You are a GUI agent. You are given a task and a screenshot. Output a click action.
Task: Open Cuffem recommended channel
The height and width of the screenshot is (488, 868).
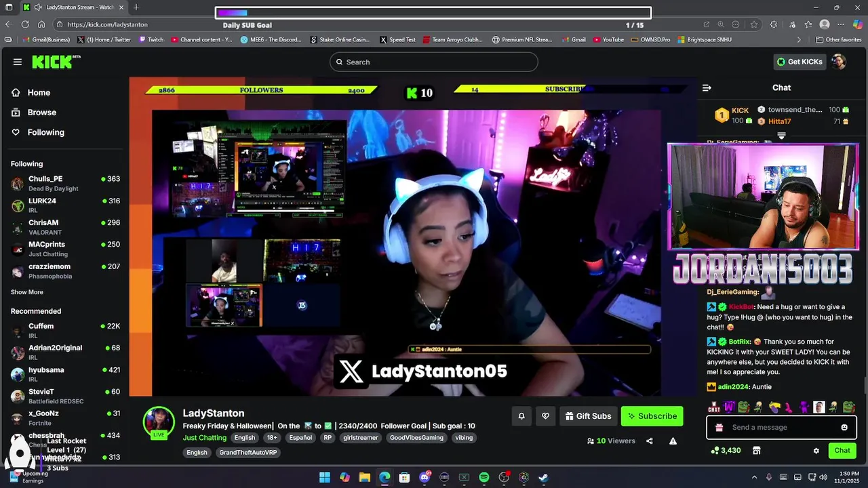coord(65,331)
